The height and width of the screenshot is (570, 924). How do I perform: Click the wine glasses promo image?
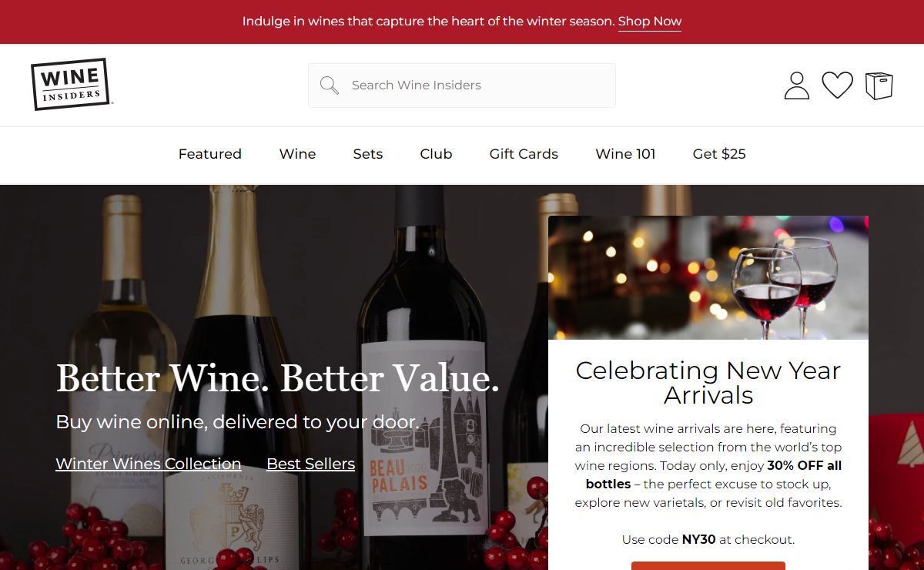coord(708,278)
